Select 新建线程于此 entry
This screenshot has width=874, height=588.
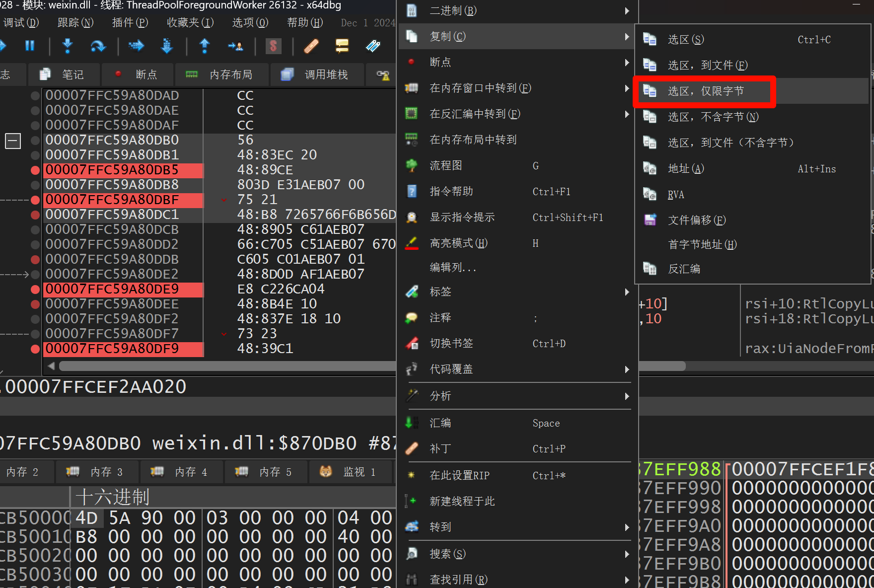click(x=518, y=501)
